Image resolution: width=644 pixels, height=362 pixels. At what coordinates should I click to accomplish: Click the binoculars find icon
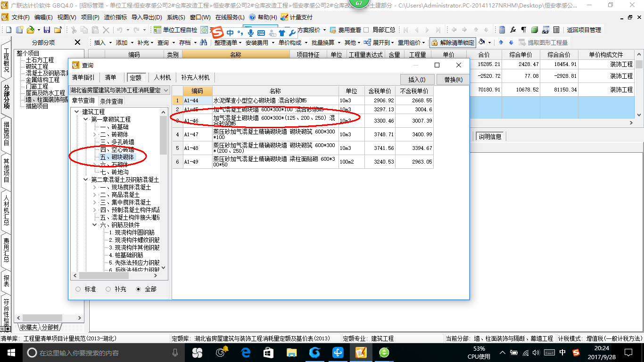[204, 42]
